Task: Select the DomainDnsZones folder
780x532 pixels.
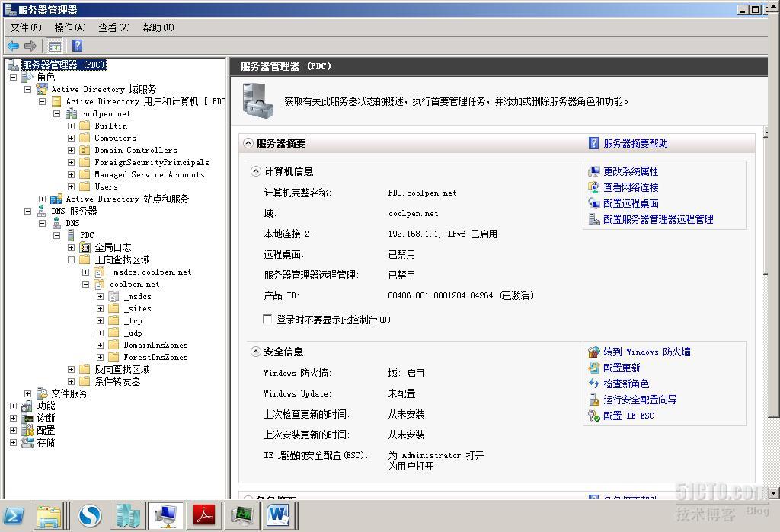Action: (x=155, y=345)
